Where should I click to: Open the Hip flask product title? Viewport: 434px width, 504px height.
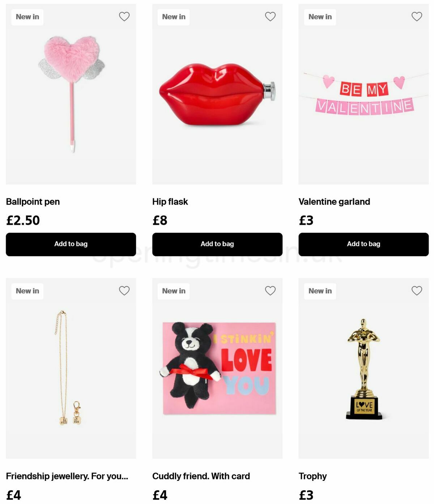tap(170, 202)
